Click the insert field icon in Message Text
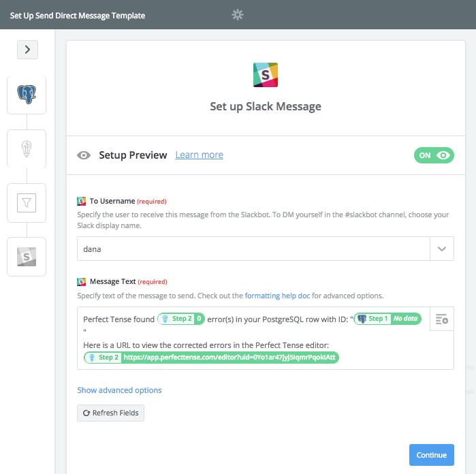Image resolution: width=476 pixels, height=474 pixels. [x=442, y=319]
